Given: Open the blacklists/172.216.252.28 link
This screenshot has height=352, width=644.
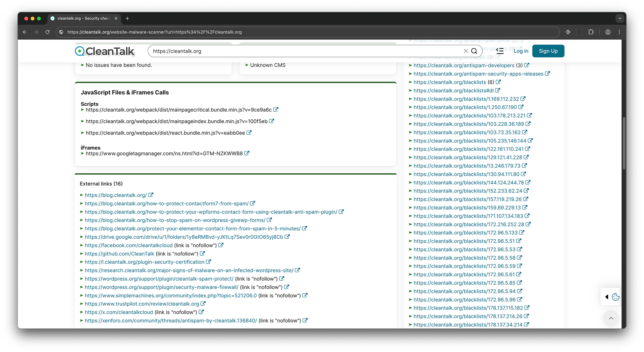Looking at the screenshot, I should (x=469, y=224).
